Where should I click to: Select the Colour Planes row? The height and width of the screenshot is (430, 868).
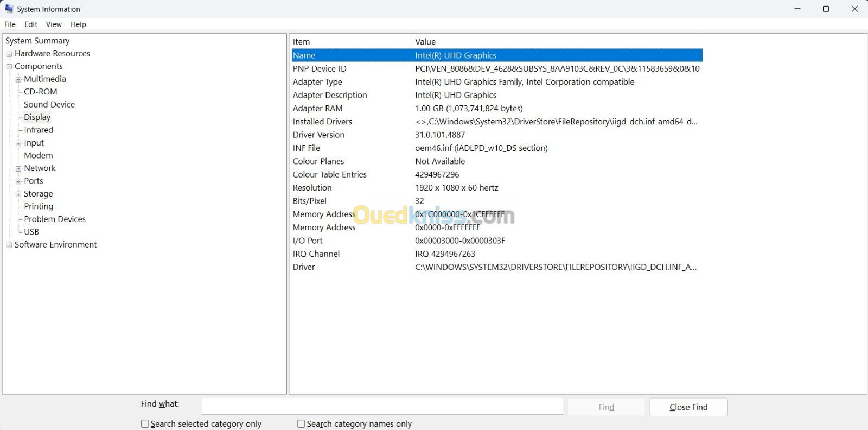497,161
